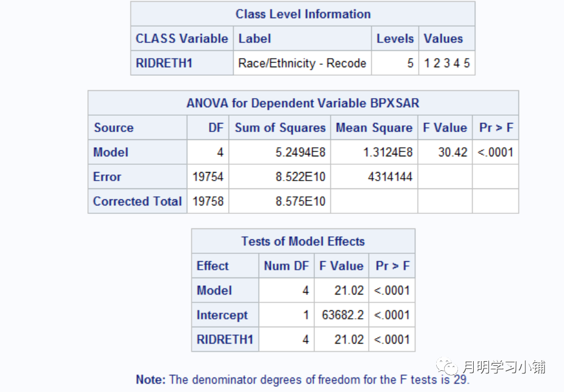The width and height of the screenshot is (564, 392).
Task: Click the Error row header in ANOVA table
Action: 107,177
